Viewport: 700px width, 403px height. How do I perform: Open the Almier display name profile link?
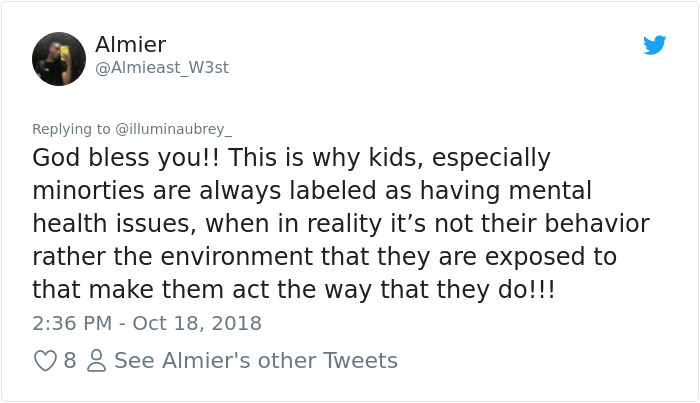(x=130, y=45)
